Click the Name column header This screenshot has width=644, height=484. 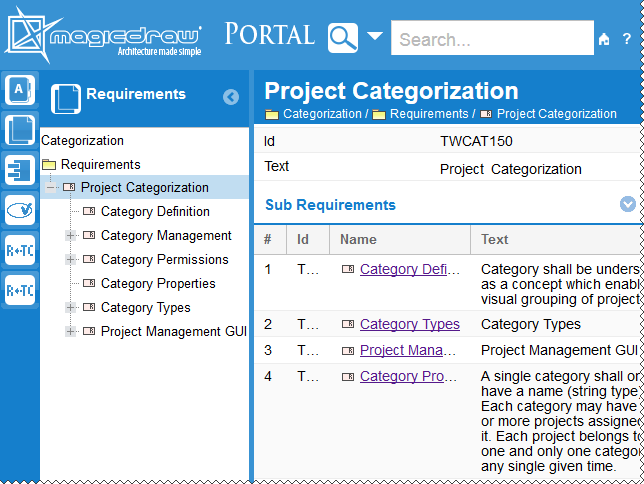[357, 240]
